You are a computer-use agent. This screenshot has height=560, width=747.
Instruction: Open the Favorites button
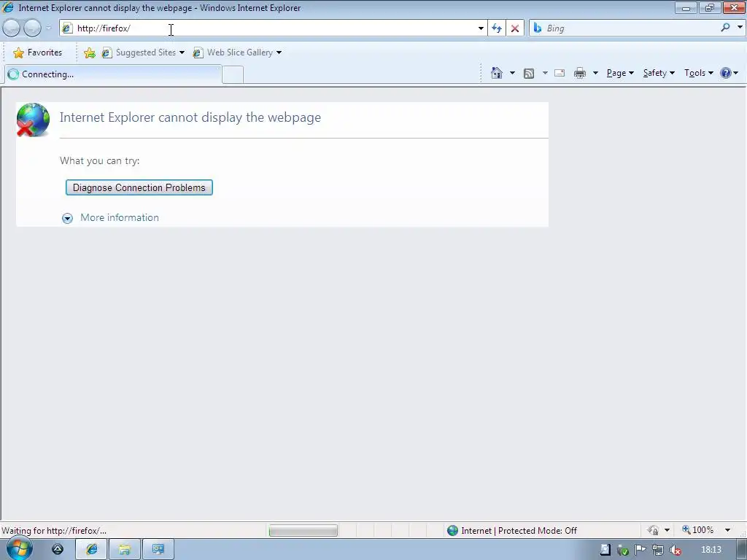pos(38,52)
